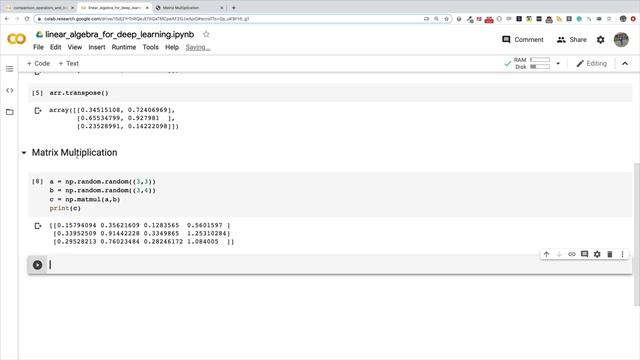
Task: Open the Editing mode dropdown
Action: coord(591,64)
